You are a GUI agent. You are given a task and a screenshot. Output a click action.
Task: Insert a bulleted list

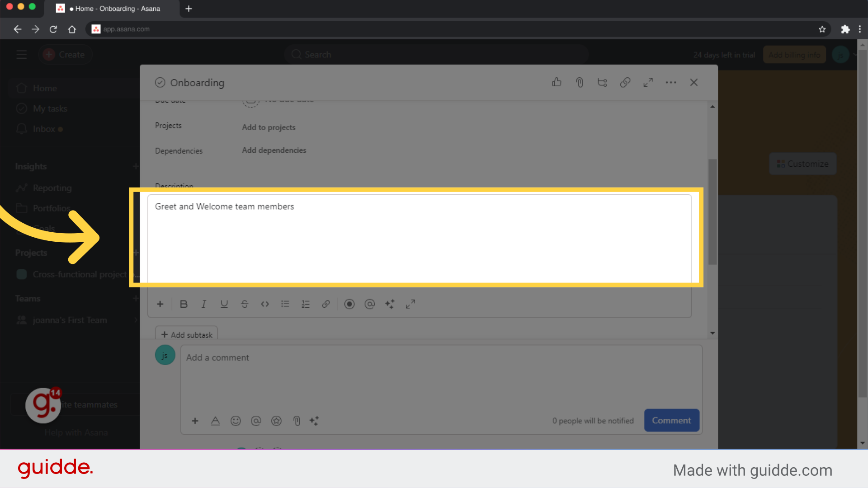(285, 304)
